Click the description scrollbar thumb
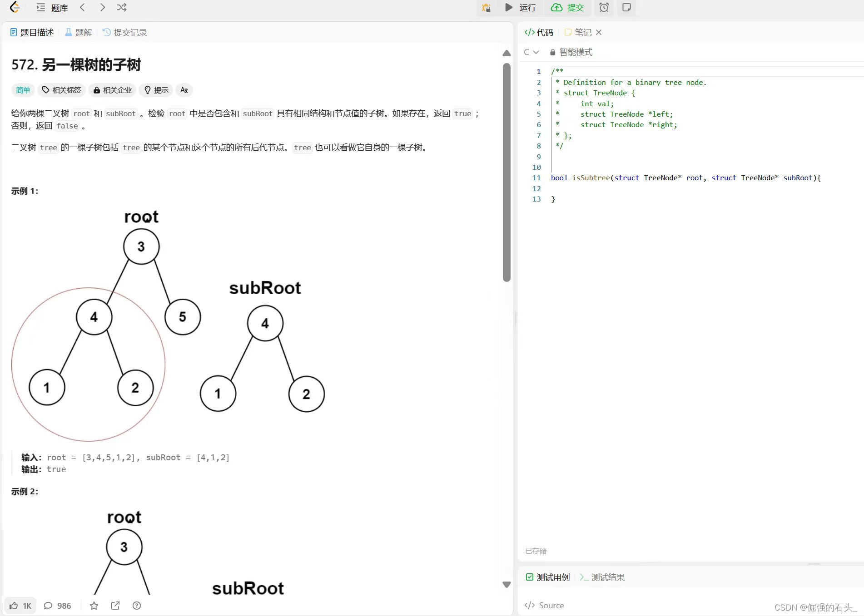 [506, 172]
